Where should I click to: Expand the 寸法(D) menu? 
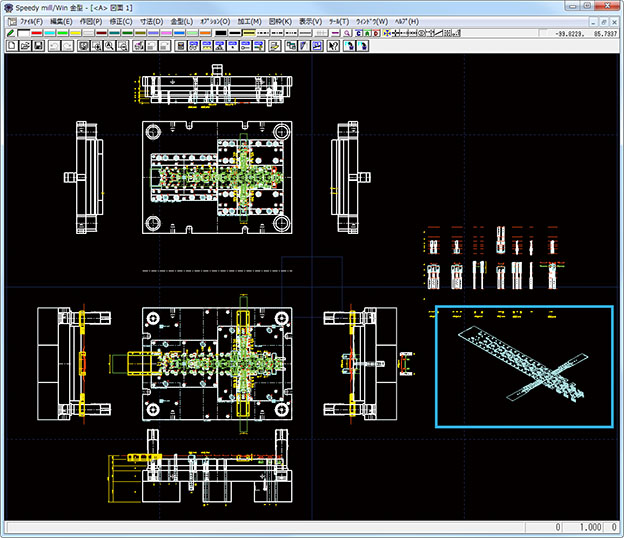pyautogui.click(x=152, y=20)
